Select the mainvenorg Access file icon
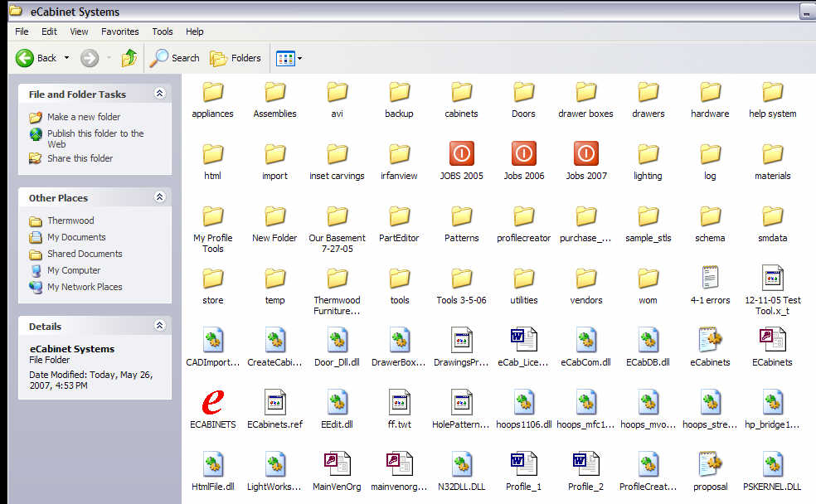 coord(399,464)
